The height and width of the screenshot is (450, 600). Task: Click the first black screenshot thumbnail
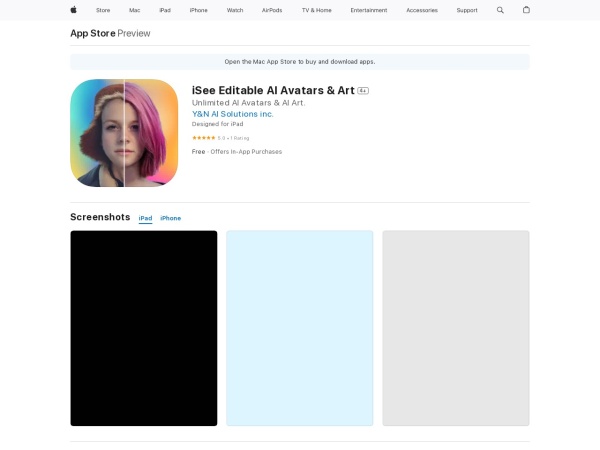pos(143,328)
